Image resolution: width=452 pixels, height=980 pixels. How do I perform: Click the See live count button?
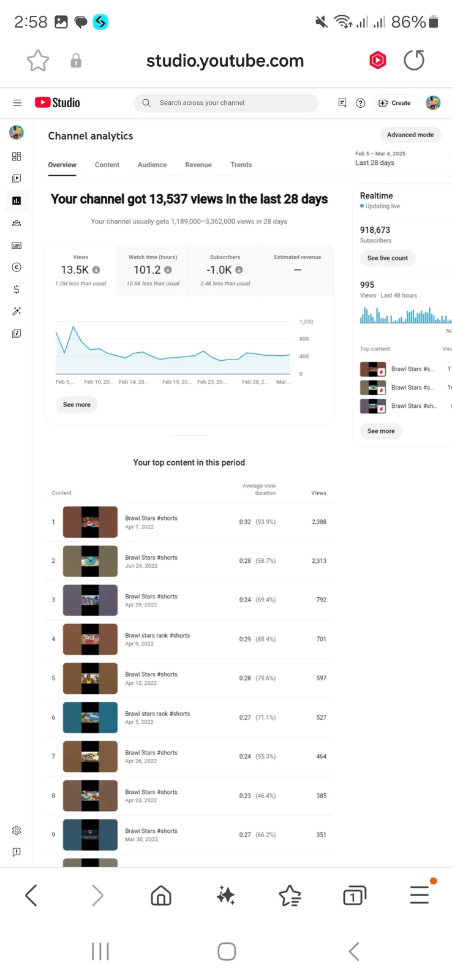click(x=387, y=258)
